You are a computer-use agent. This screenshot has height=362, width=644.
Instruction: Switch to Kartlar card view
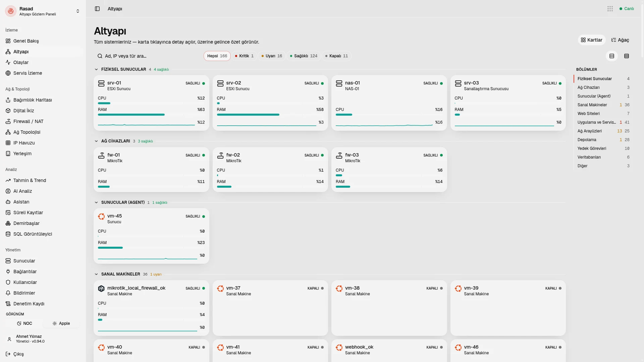(x=591, y=40)
